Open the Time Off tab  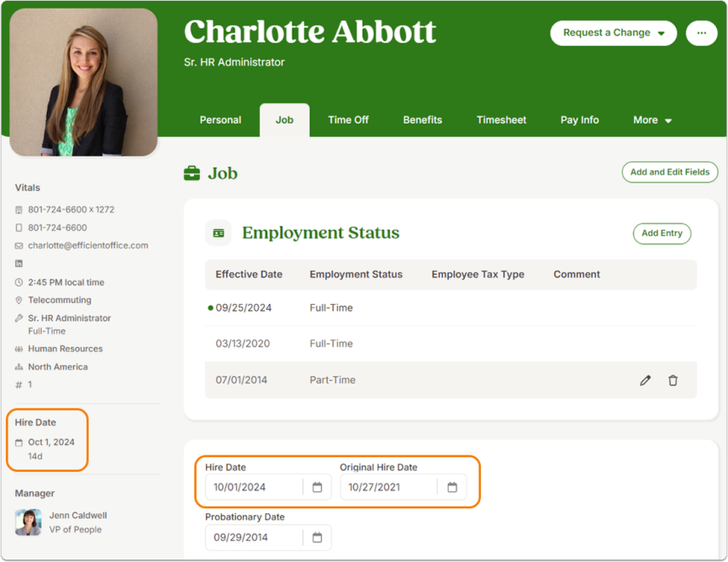[348, 120]
